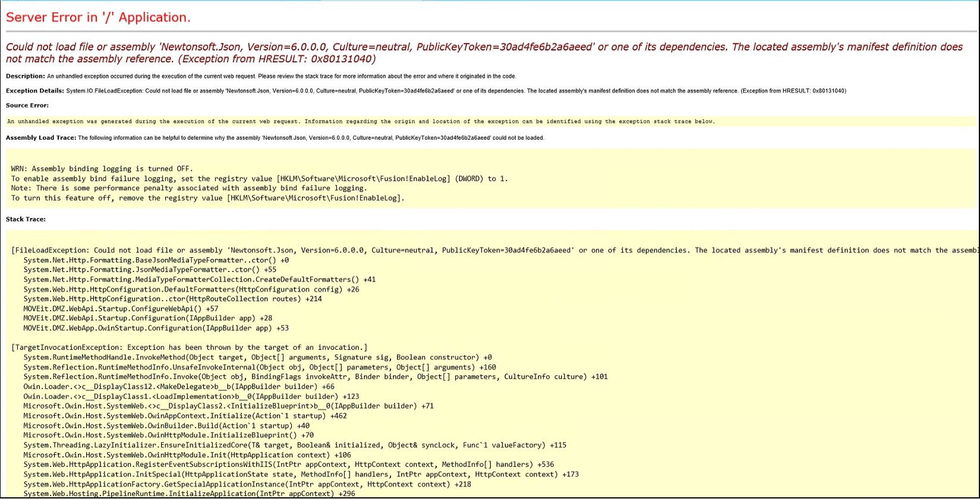Click the "[TargetInvocationException: Exception has been thrown" line
This screenshot has width=980, height=499.
click(x=190, y=348)
